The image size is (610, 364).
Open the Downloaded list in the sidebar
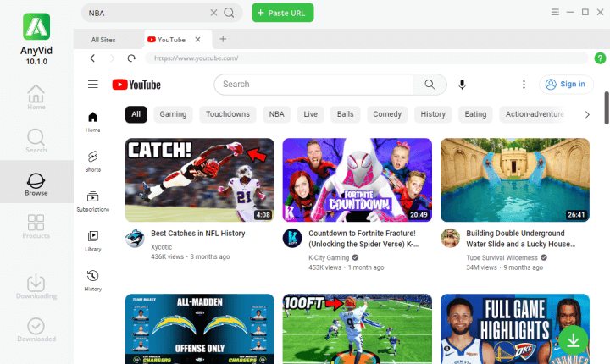(36, 330)
